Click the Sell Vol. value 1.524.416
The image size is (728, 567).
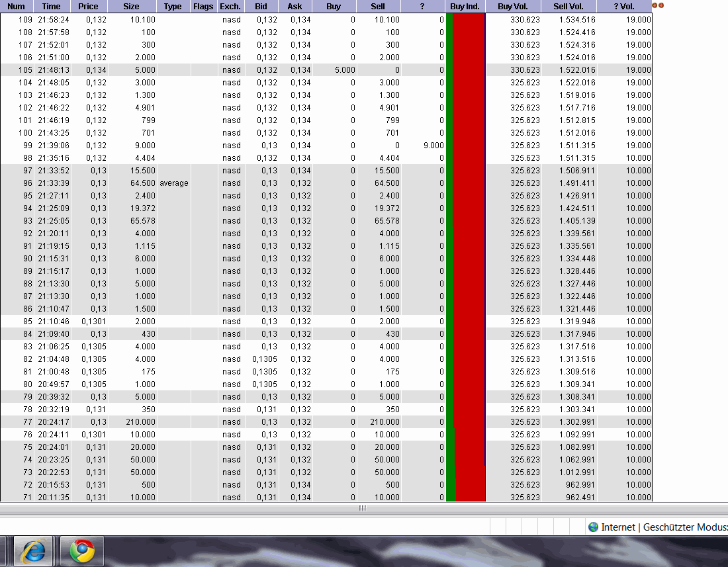[577, 32]
